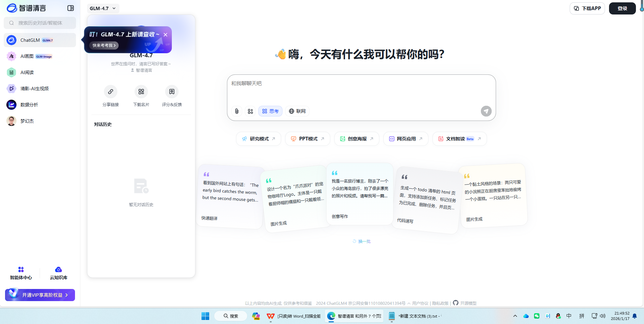Open the 数据分析 tool
The image size is (644, 324).
(28, 105)
